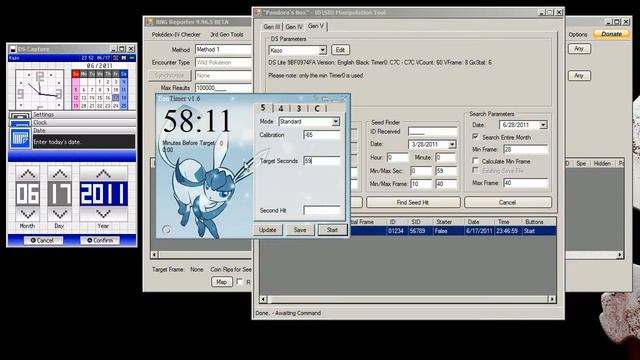This screenshot has height=360, width=640.
Task: Click the Settings icon in DS settings list
Action: [20, 115]
